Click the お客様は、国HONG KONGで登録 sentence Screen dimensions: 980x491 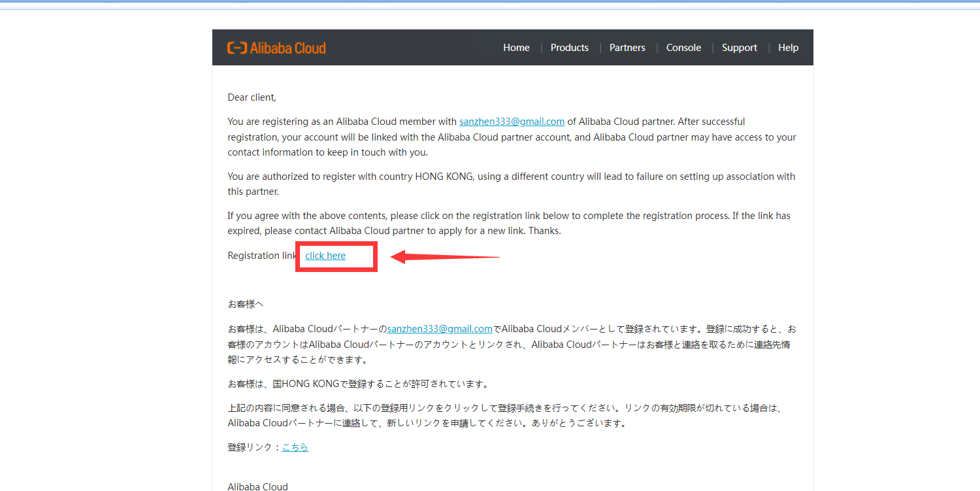point(358,384)
